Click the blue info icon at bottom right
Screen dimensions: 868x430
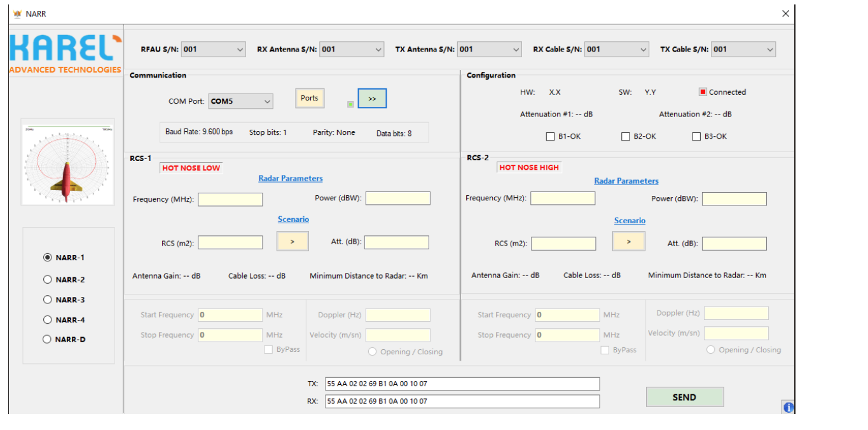point(788,408)
